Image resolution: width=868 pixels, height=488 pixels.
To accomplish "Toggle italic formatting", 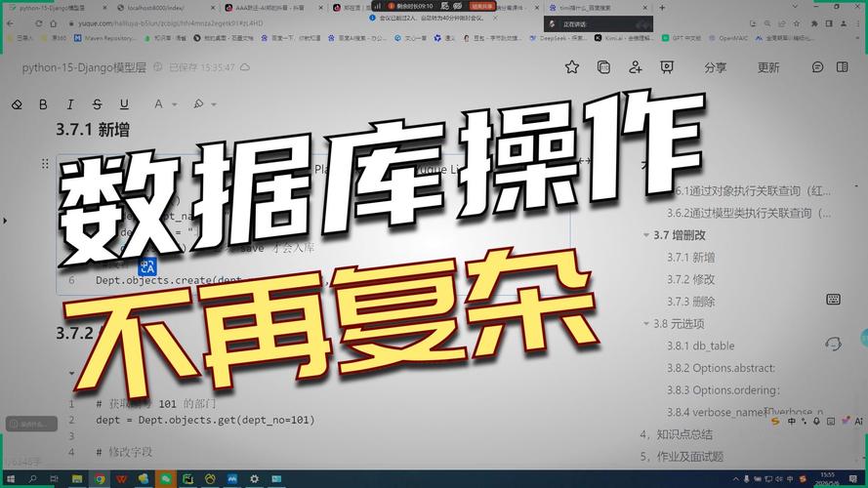I will pos(69,104).
